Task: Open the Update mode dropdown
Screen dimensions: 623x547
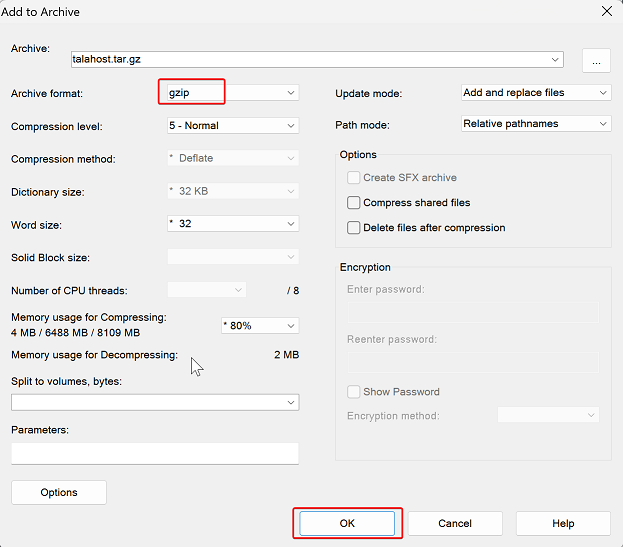Action: (x=536, y=93)
